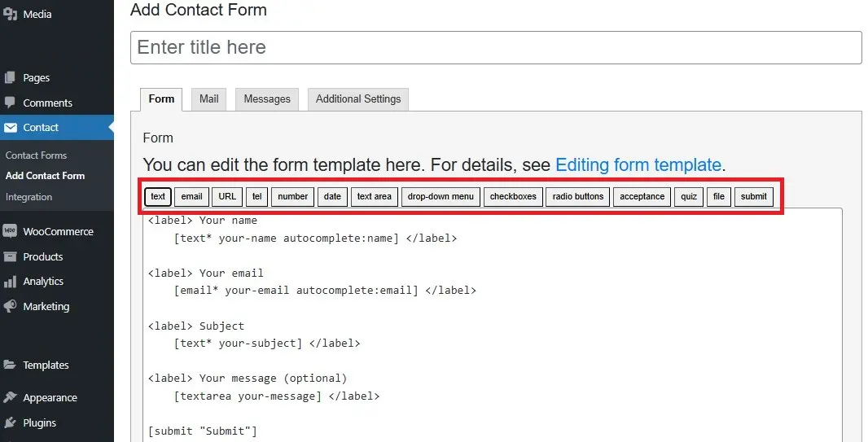Image resolution: width=868 pixels, height=442 pixels.
Task: Open the Editing form template link
Action: pos(638,165)
